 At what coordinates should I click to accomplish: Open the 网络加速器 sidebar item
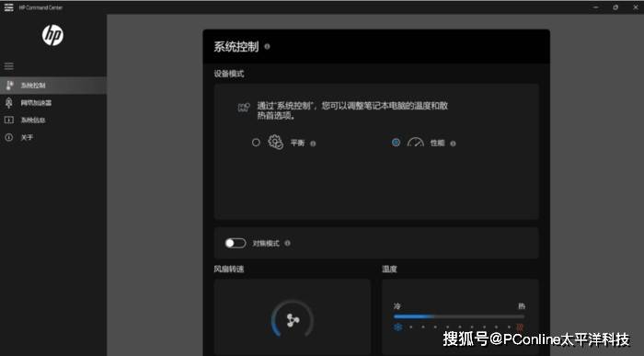[x=53, y=103]
